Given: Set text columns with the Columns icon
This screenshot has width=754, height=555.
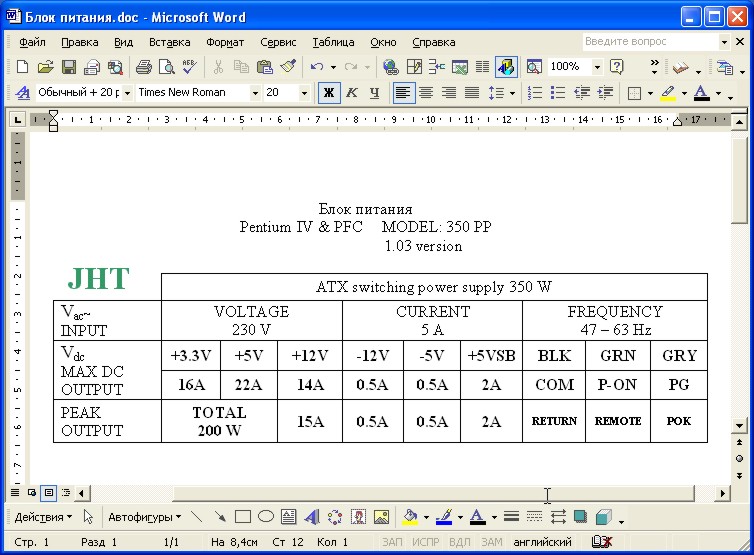Looking at the screenshot, I should pos(482,66).
